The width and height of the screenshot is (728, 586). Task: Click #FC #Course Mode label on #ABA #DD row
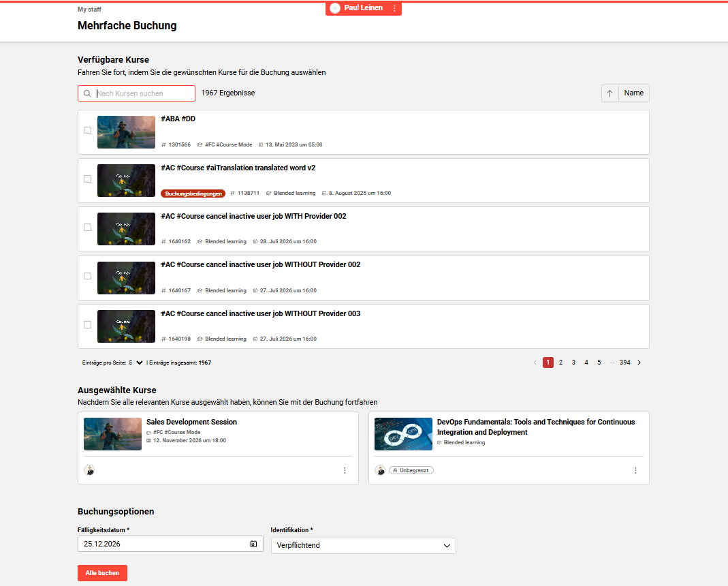pos(228,145)
